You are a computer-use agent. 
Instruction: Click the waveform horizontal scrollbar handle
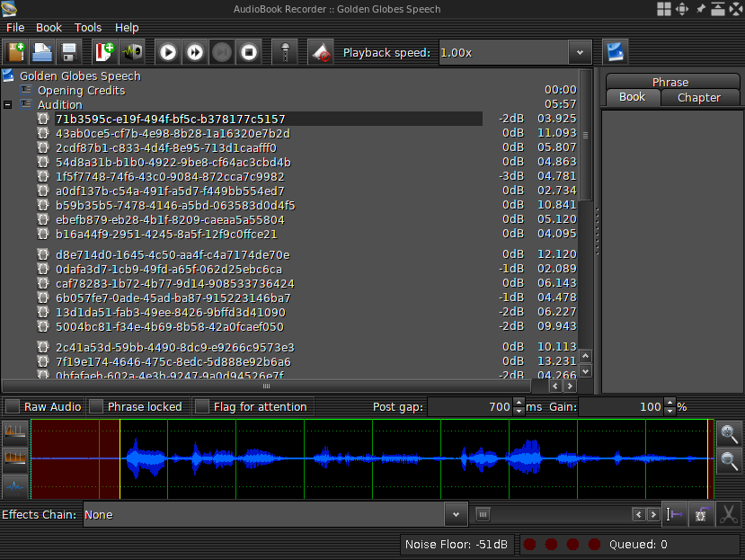pyautogui.click(x=483, y=514)
